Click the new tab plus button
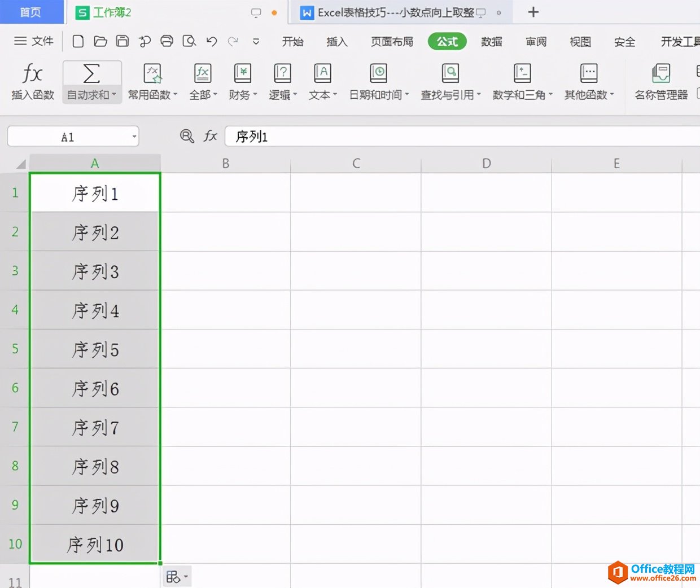 [x=533, y=12]
